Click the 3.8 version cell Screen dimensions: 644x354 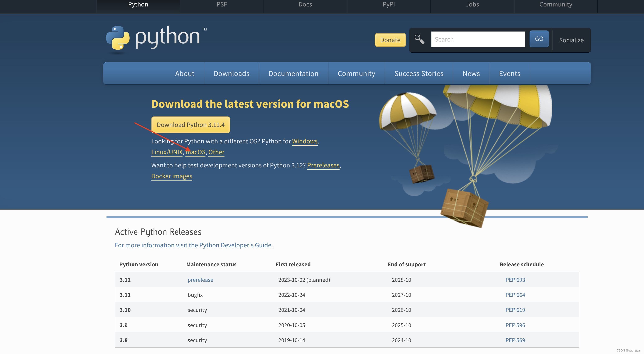point(123,340)
